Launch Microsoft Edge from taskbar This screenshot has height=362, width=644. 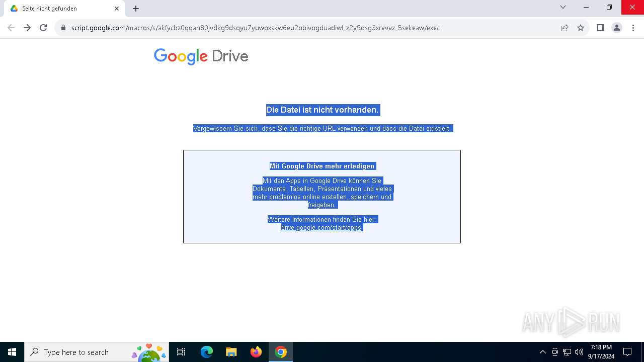[x=206, y=352]
